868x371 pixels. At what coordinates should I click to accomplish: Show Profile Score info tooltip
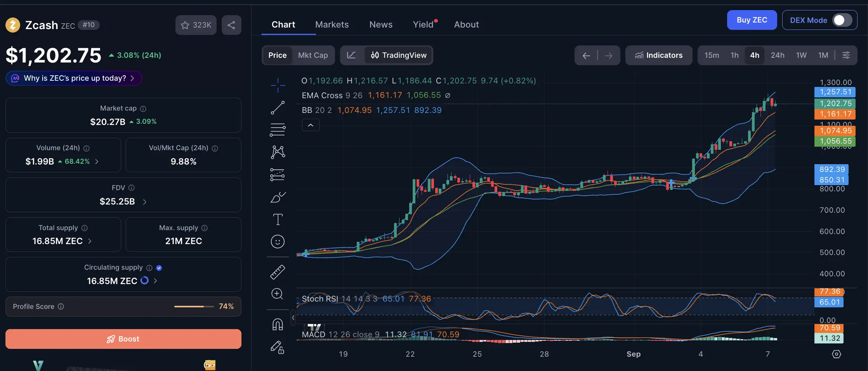coord(61,307)
